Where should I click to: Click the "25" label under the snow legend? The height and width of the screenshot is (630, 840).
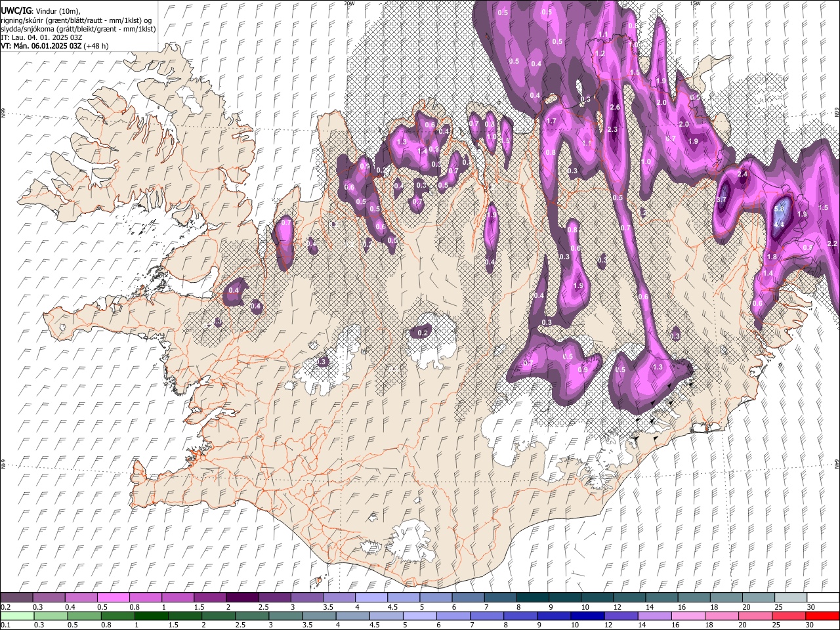778,607
